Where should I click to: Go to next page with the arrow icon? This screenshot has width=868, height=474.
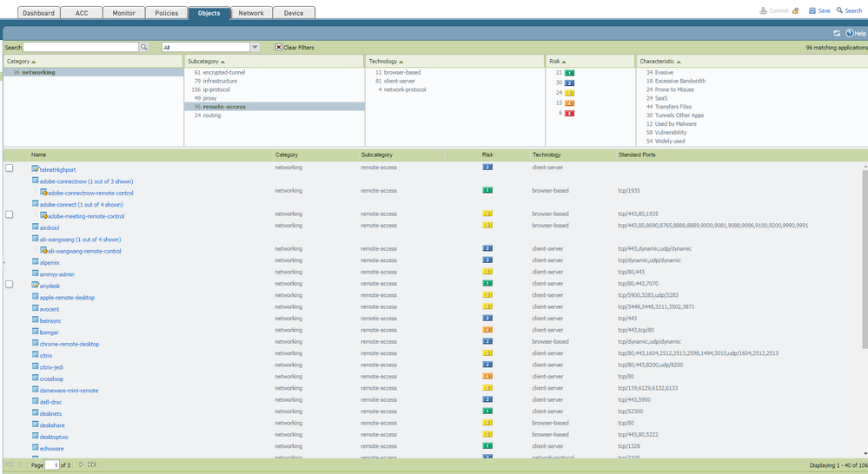tap(82, 465)
